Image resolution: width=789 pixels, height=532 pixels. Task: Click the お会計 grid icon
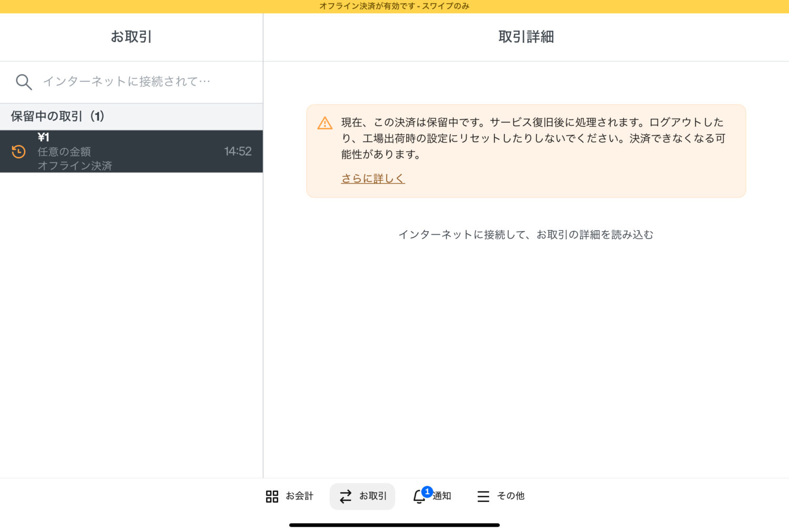[272, 496]
